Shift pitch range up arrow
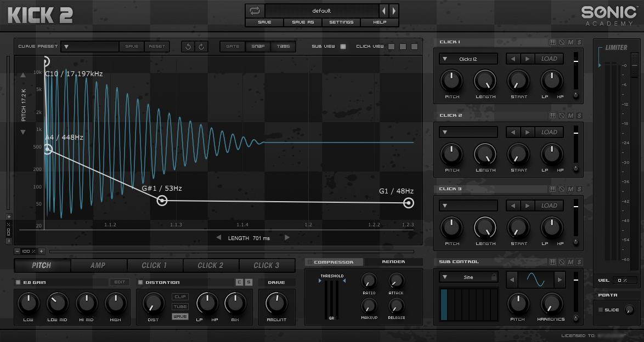This screenshot has width=644, height=342. (x=23, y=75)
